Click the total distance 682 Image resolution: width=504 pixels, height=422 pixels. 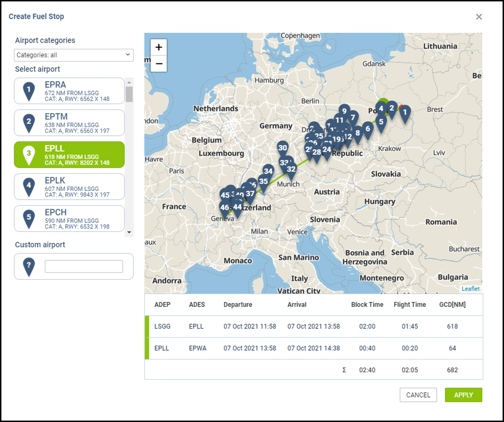[x=452, y=370]
